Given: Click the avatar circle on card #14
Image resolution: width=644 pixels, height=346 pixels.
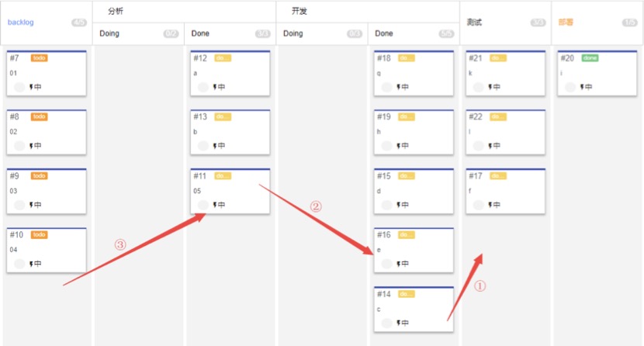Looking at the screenshot, I should click(386, 323).
